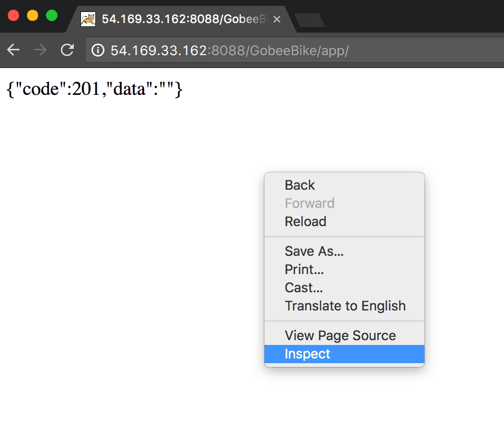
Task: Close the 54.169.33.162 tab with its X
Action: coord(276,20)
